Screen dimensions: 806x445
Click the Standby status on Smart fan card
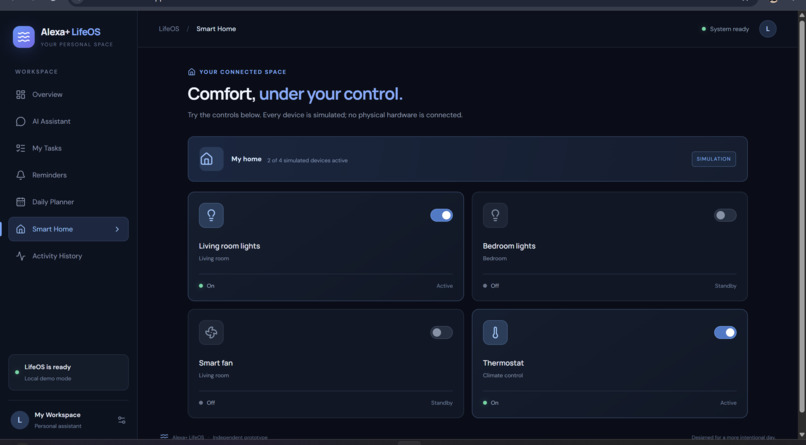[x=442, y=403]
